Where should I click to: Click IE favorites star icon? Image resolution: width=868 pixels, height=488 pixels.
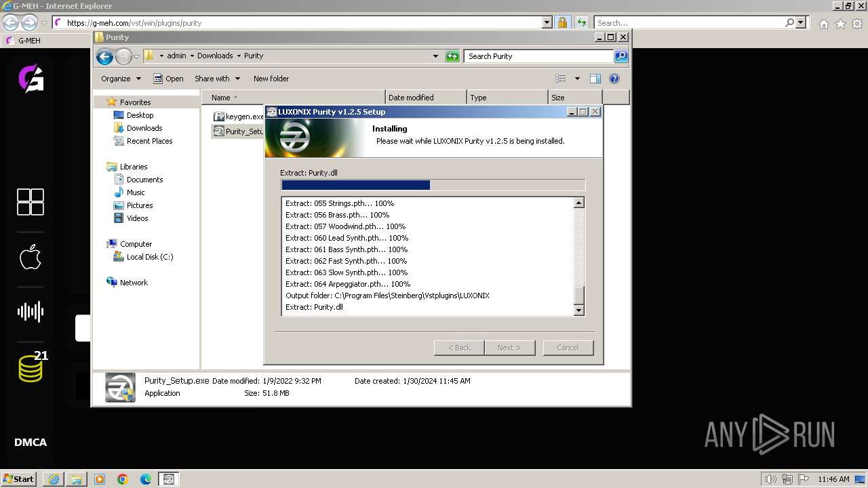click(840, 24)
